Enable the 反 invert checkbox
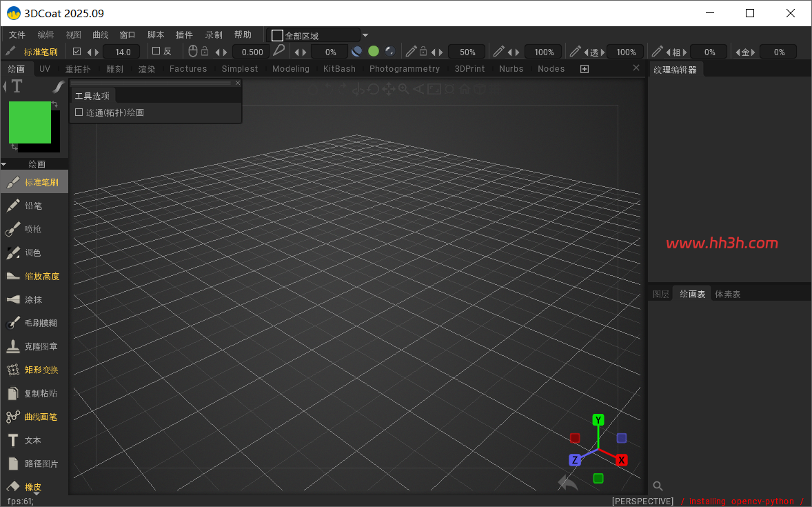Viewport: 812px width, 507px height. (x=156, y=51)
